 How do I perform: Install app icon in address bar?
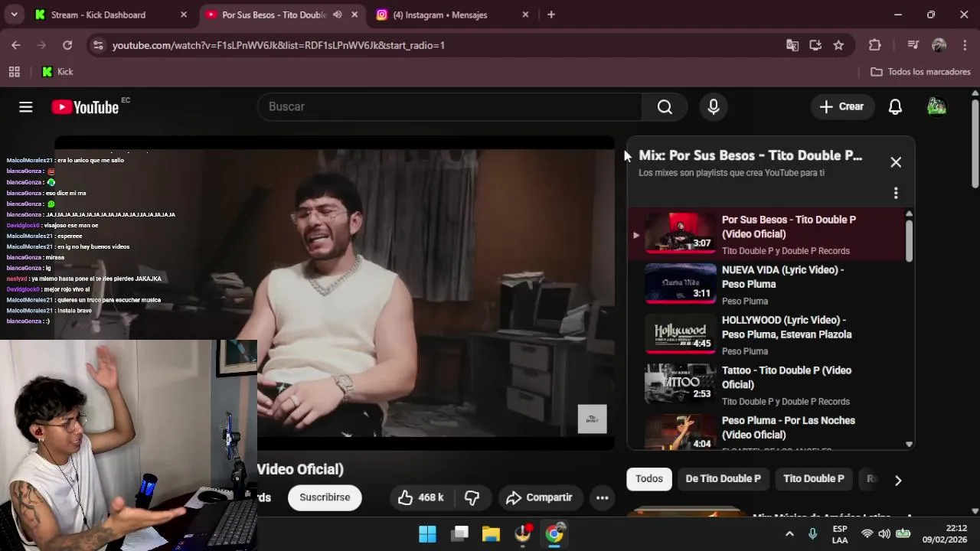(815, 45)
